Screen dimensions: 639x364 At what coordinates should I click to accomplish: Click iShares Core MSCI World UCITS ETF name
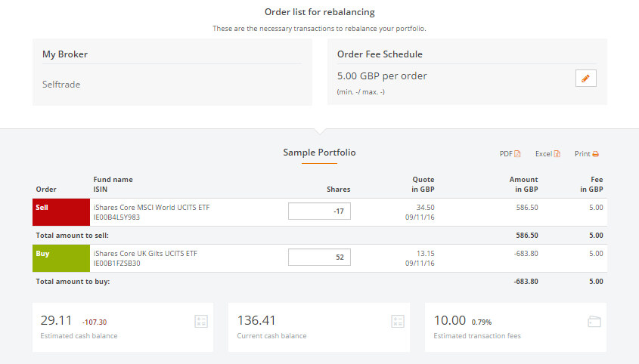pyautogui.click(x=150, y=207)
